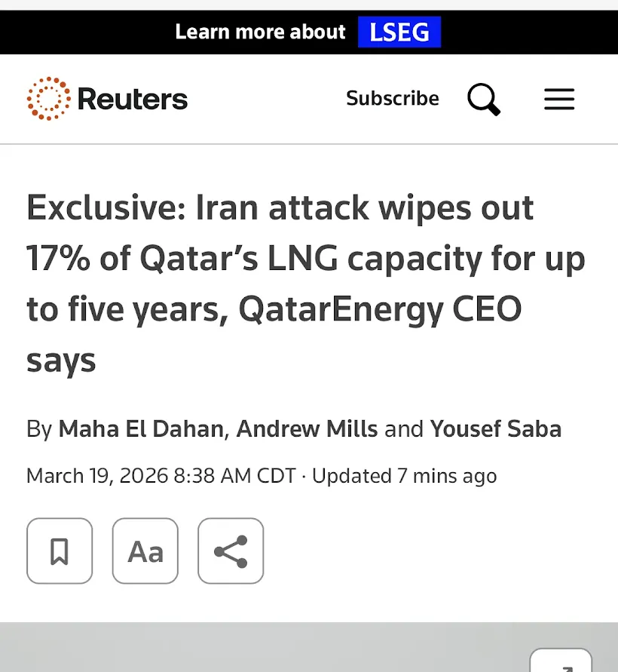Click "Learn more about" banner text

tap(260, 32)
